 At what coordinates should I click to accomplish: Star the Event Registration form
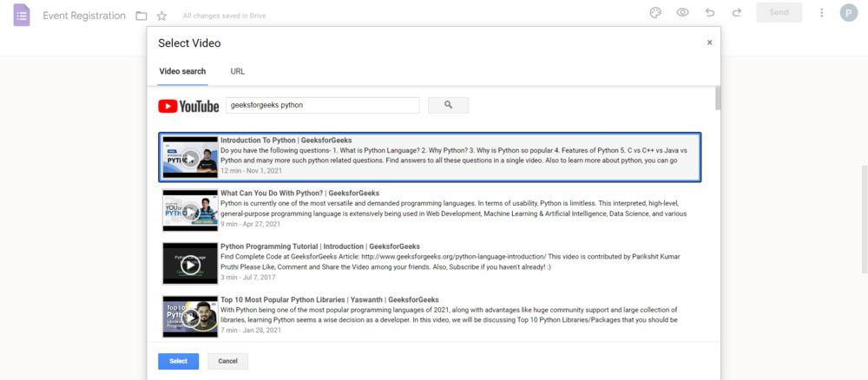pos(161,16)
